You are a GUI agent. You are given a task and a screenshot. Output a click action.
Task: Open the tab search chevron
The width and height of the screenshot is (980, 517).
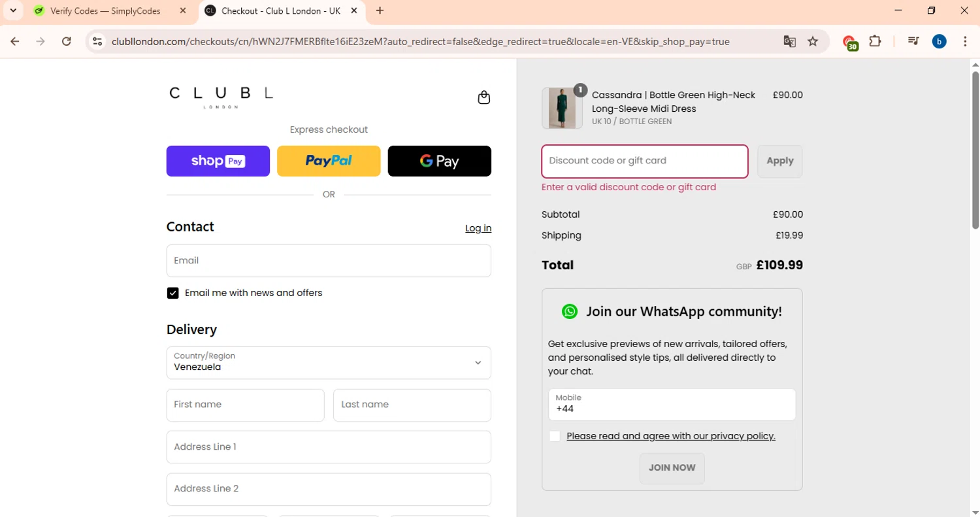pyautogui.click(x=13, y=10)
